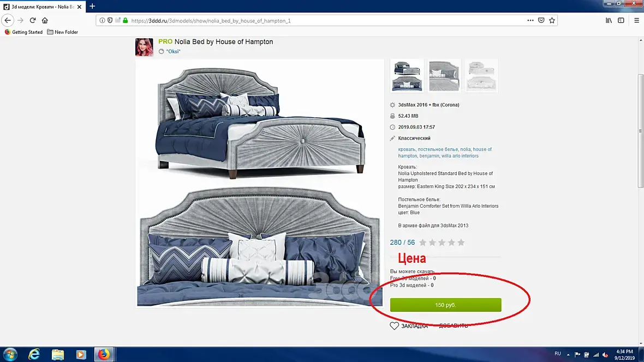
Task: Open the Getting Started bookmark
Action: point(23,32)
